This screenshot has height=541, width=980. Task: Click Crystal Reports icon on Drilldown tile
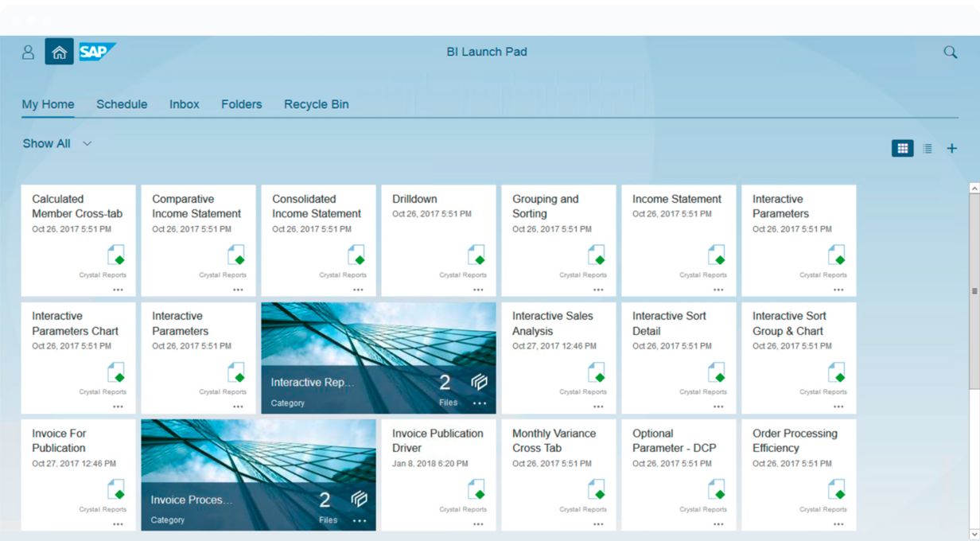click(x=476, y=255)
